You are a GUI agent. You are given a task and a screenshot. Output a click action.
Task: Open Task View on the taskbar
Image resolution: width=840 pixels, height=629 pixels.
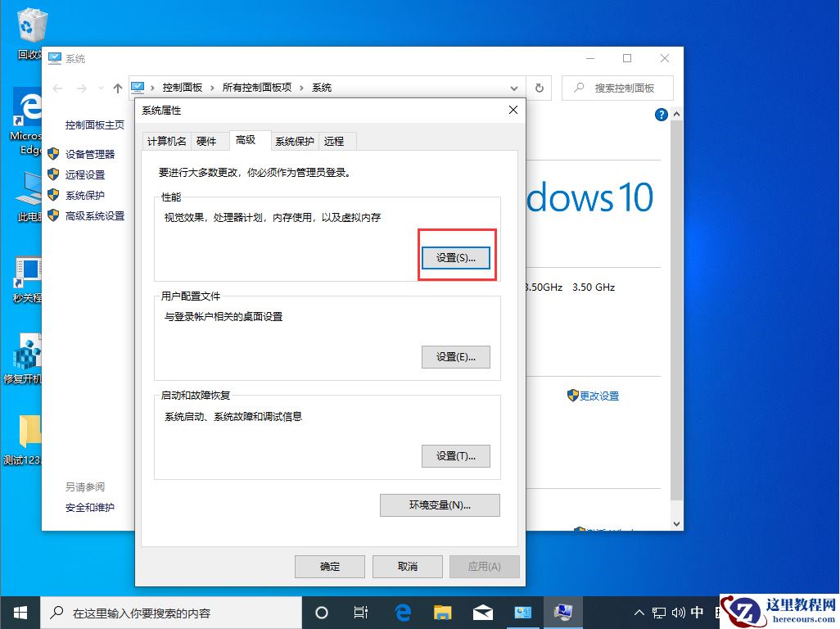coord(360,612)
